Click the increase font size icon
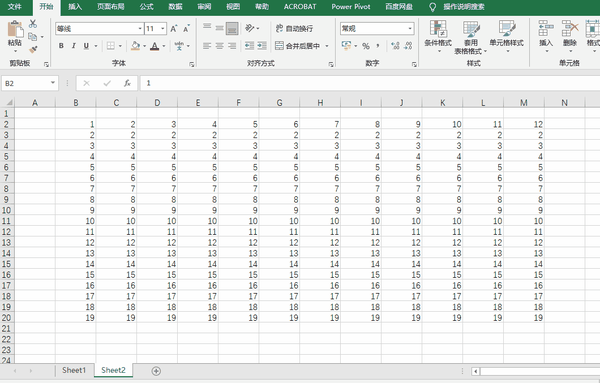This screenshot has height=383, width=600. tap(174, 29)
